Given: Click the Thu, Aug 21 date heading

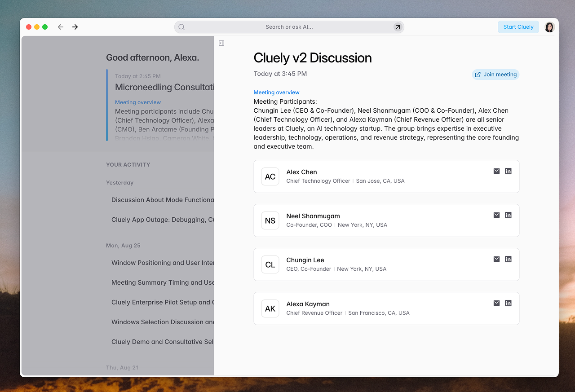Looking at the screenshot, I should click(x=122, y=368).
